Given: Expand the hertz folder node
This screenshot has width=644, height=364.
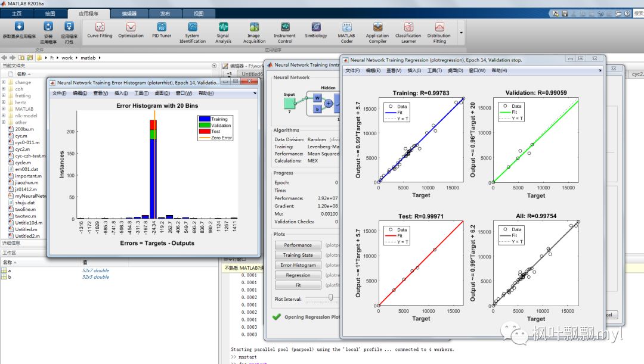Looking at the screenshot, I should click(x=4, y=102).
